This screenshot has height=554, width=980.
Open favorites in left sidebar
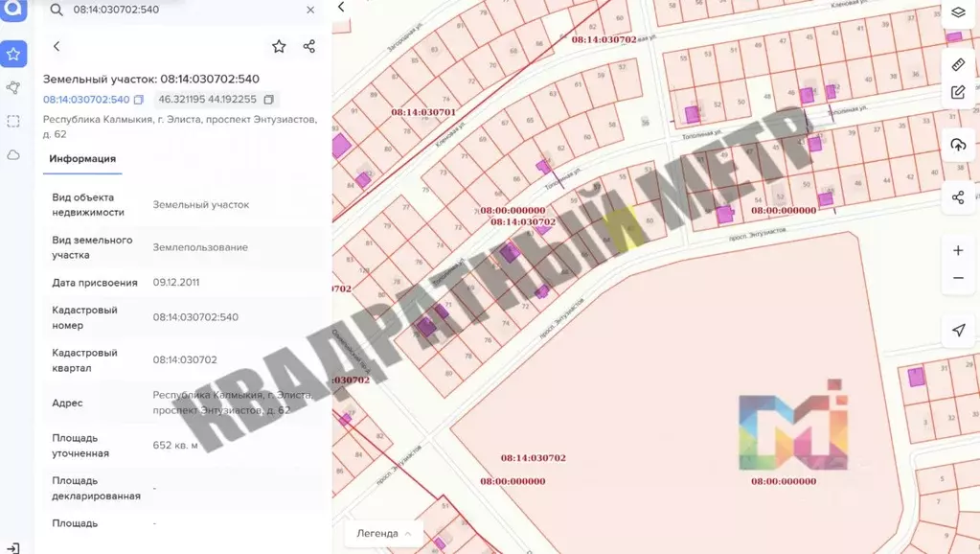13,55
